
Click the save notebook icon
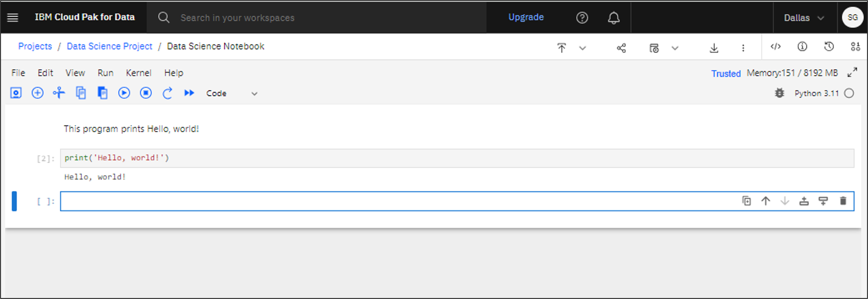(x=16, y=93)
